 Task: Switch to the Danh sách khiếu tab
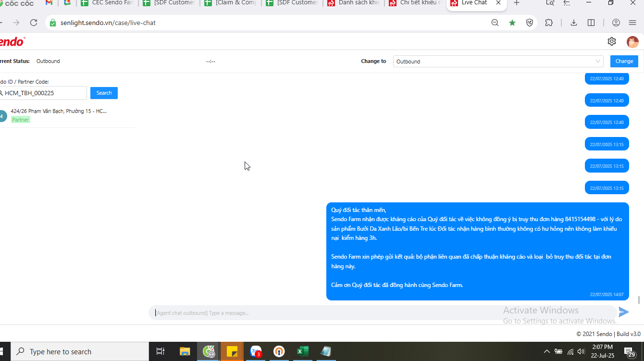point(353,3)
